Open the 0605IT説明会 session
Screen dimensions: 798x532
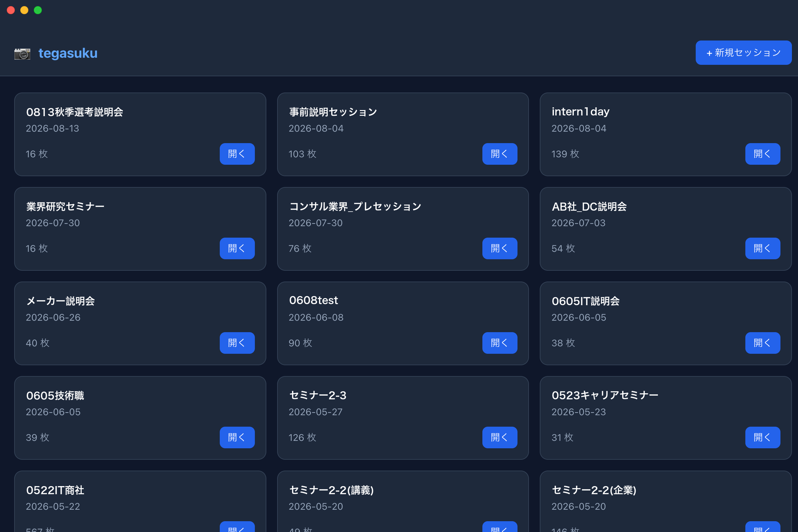[762, 343]
